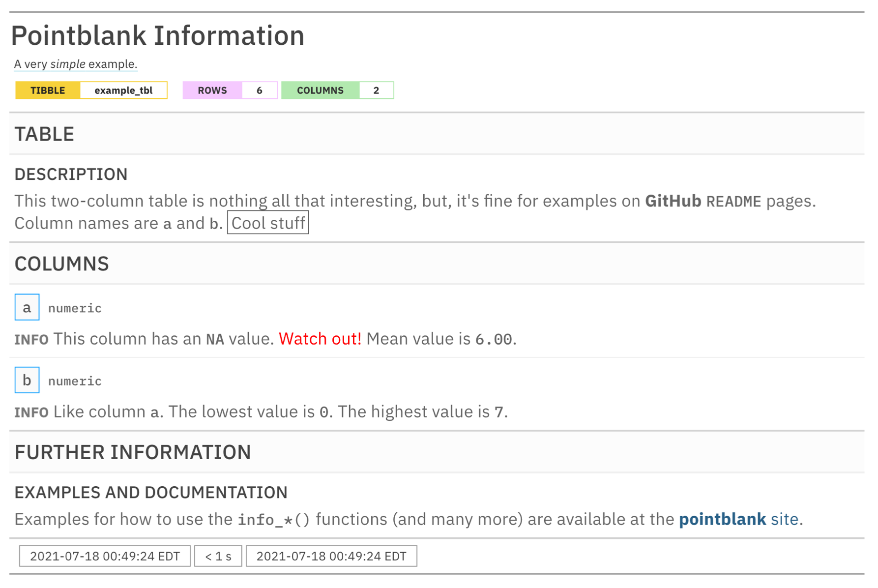
Task: Select the COLUMNS section header
Action: coord(62,264)
